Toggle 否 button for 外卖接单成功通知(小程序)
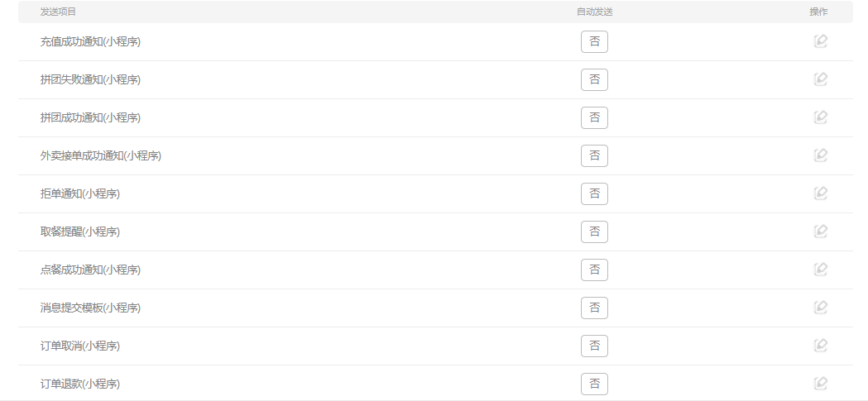The height and width of the screenshot is (401, 868). (594, 155)
